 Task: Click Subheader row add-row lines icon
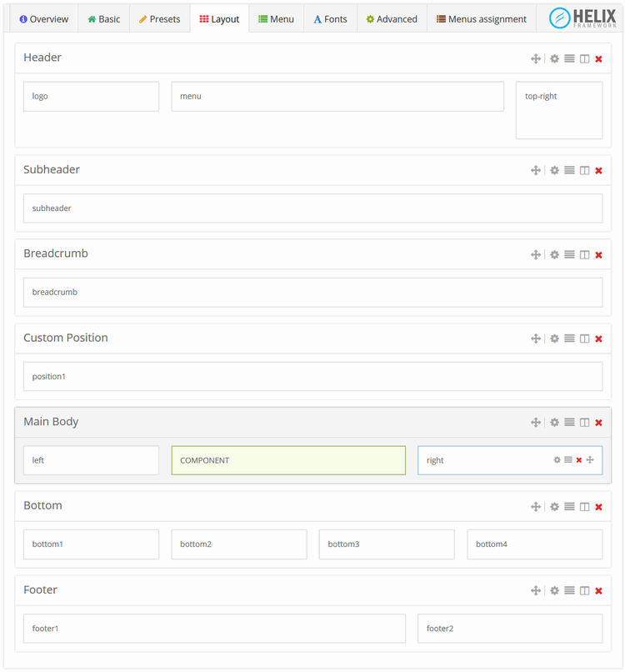(569, 171)
